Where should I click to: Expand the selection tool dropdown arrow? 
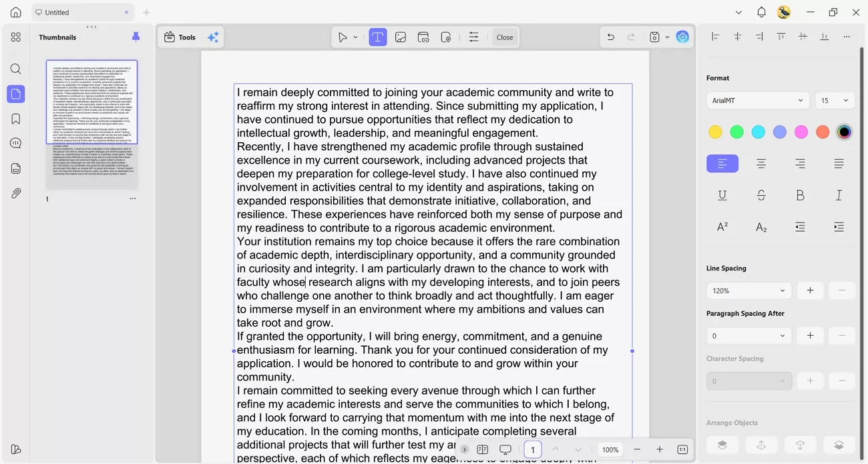point(355,37)
